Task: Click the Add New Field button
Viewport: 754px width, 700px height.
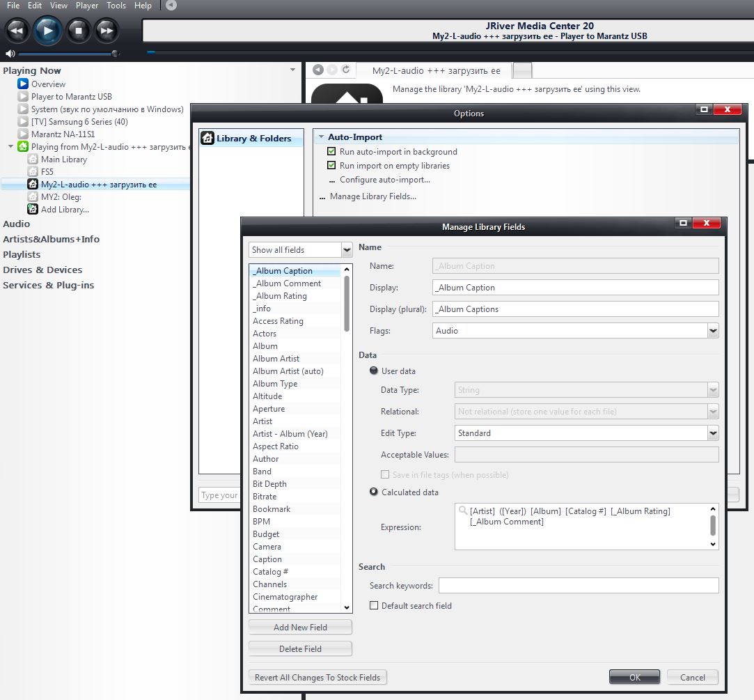Action: tap(300, 628)
